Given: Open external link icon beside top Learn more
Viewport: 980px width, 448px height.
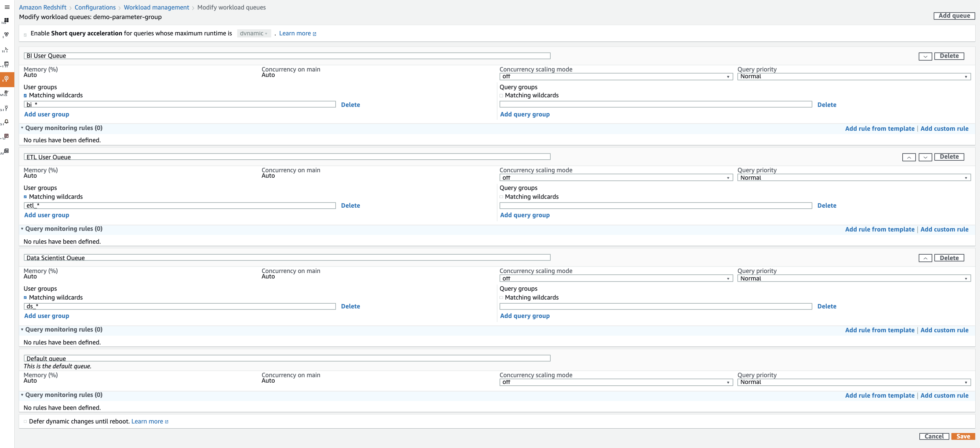Looking at the screenshot, I should pyautogui.click(x=315, y=34).
